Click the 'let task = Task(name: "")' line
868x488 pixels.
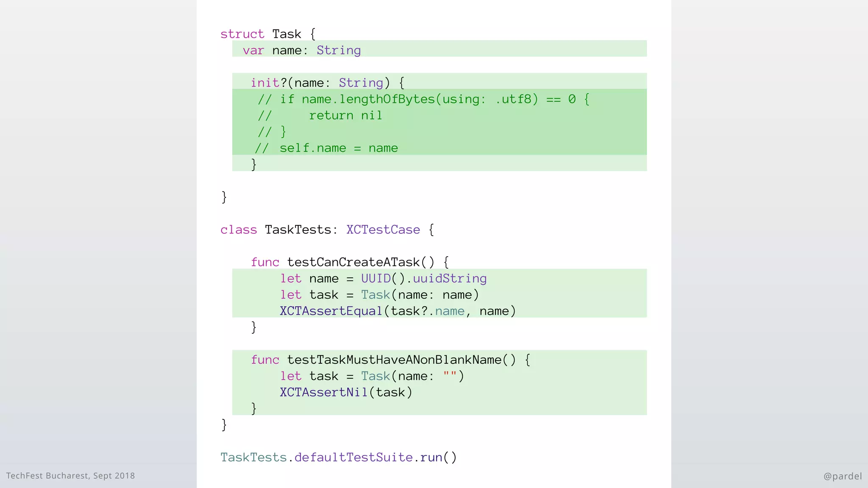[372, 376]
